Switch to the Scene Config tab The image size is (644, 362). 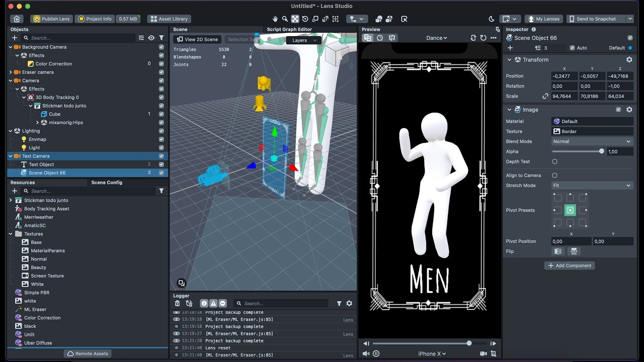click(x=107, y=183)
